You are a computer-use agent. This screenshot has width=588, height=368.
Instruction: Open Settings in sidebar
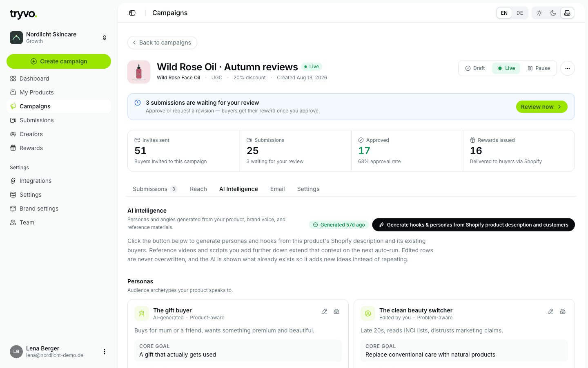tap(59, 195)
